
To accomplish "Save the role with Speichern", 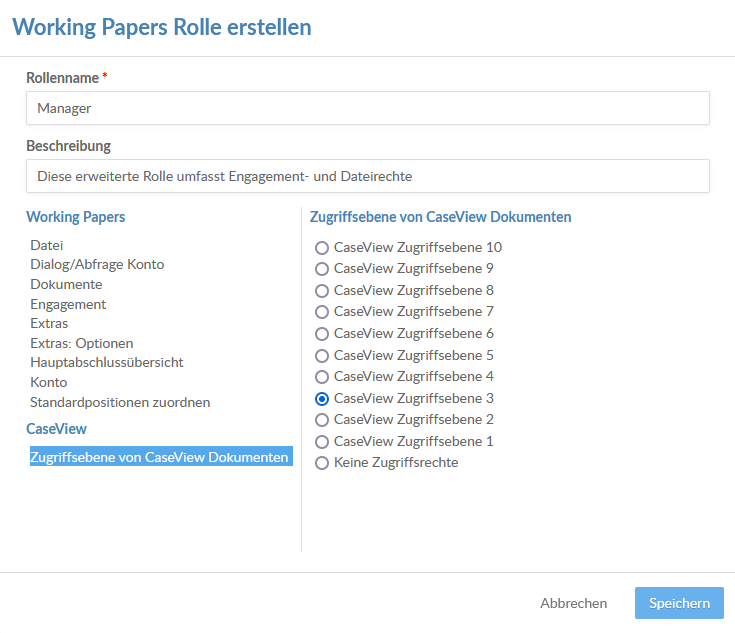I will [679, 603].
